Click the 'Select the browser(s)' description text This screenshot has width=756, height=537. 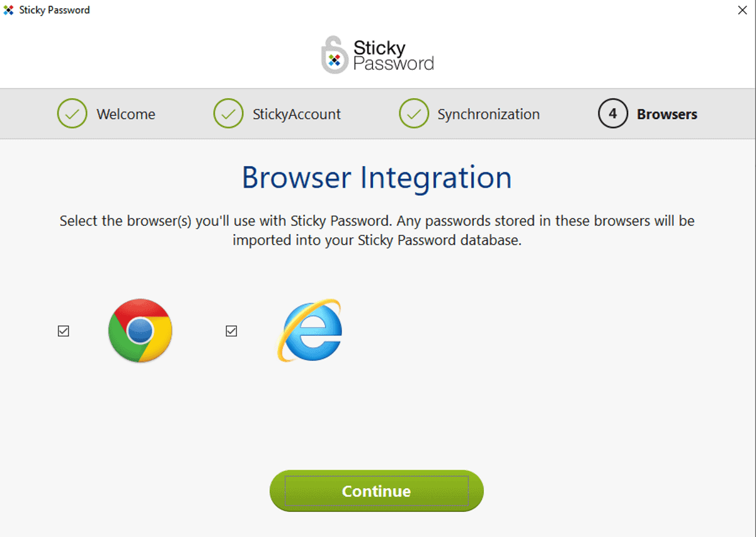(x=377, y=230)
